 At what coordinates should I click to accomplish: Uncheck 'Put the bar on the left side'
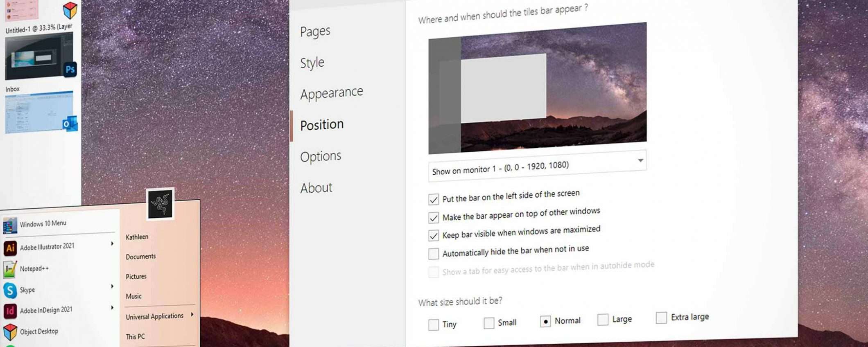tap(433, 199)
